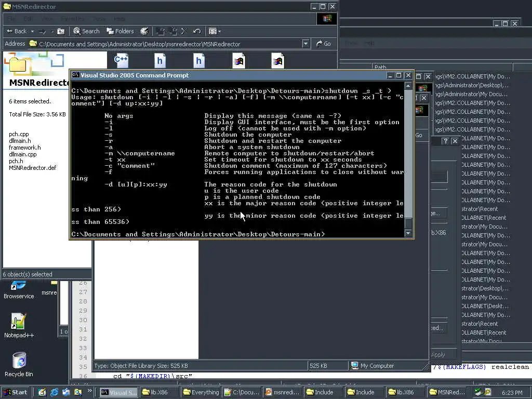Click My Computer in status bar
This screenshot has height=399, width=532.
tap(373, 366)
